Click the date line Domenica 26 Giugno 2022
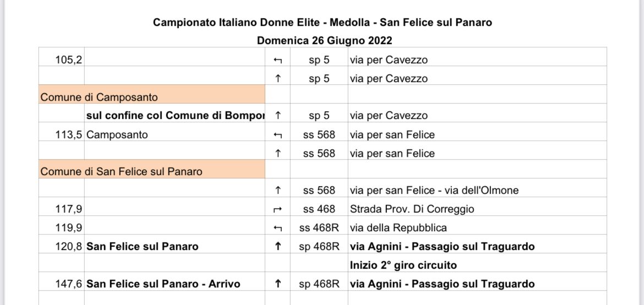Screen dimensions: 644x305 324,40
